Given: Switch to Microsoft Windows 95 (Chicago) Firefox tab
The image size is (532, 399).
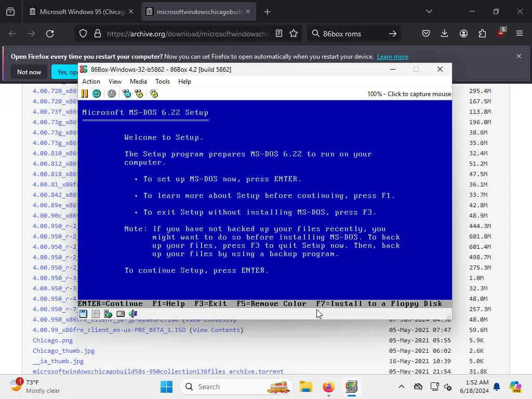Looking at the screenshot, I should pyautogui.click(x=82, y=12).
